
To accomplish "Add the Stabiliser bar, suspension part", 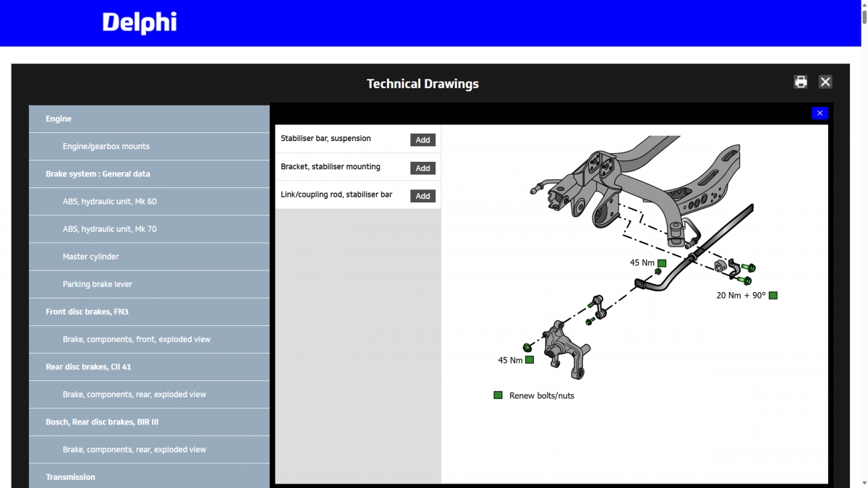I will [x=422, y=140].
